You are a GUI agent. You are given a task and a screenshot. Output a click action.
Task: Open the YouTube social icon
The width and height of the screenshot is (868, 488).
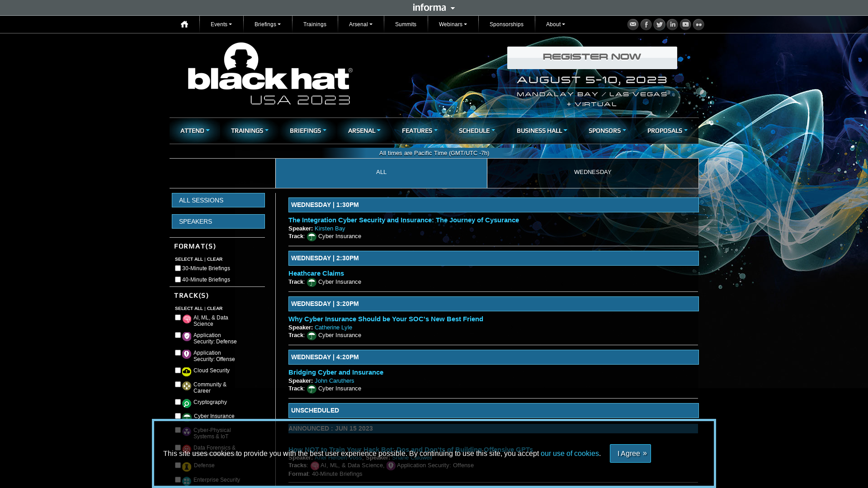click(685, 24)
